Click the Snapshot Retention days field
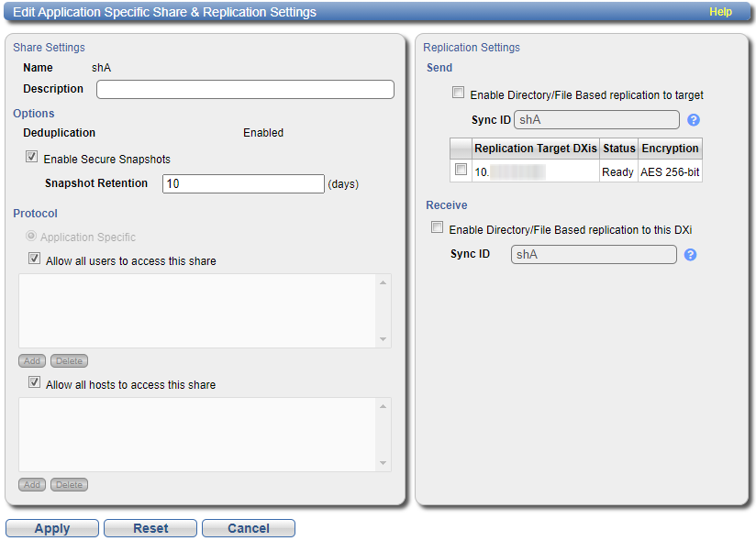756x541 pixels. (243, 183)
